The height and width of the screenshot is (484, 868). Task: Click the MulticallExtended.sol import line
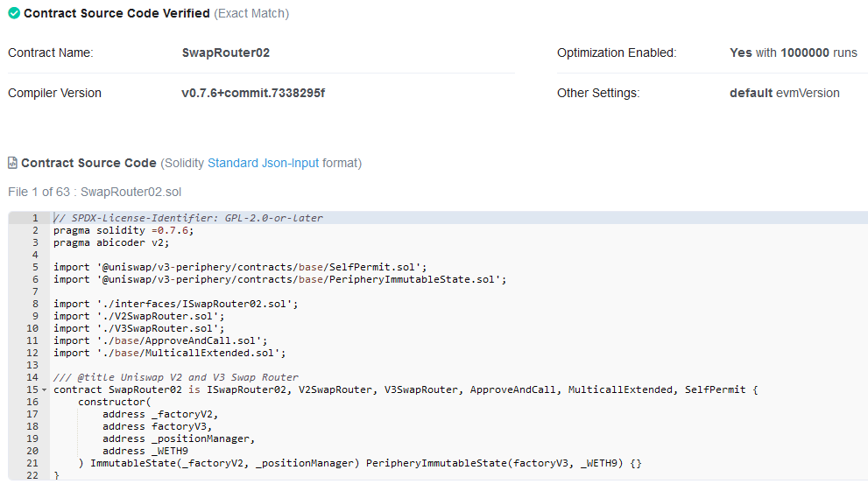click(x=169, y=353)
